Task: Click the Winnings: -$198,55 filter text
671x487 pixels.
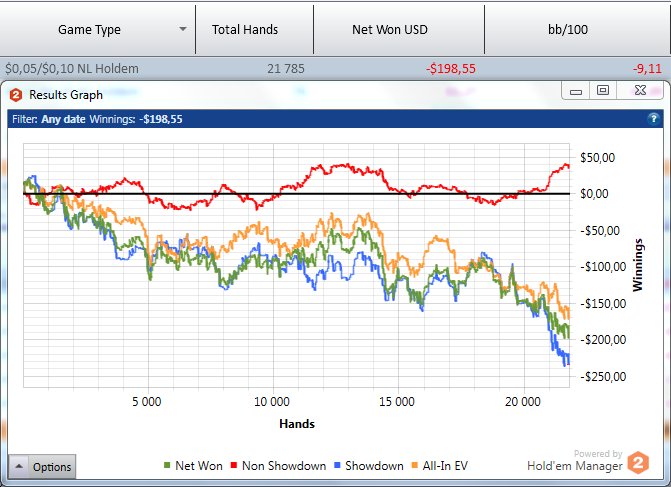Action: (136, 119)
